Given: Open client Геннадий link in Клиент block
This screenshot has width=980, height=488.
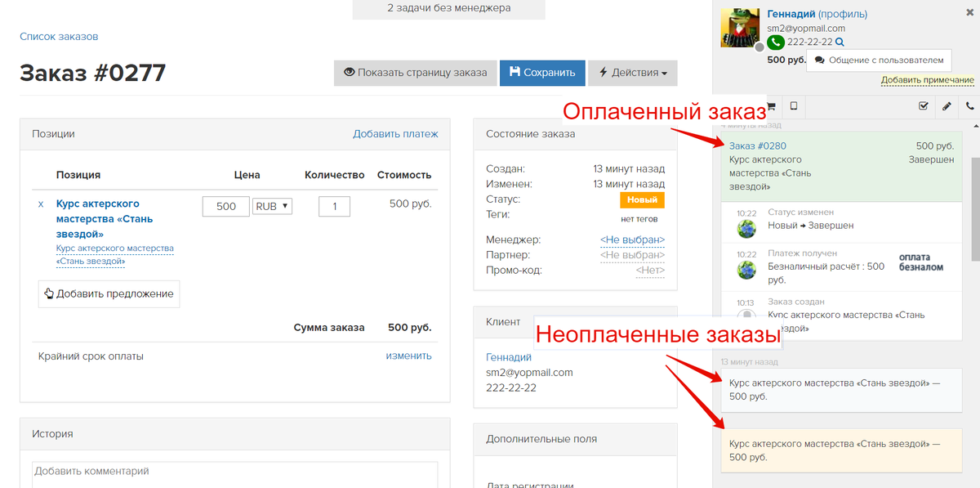Looking at the screenshot, I should 509,357.
